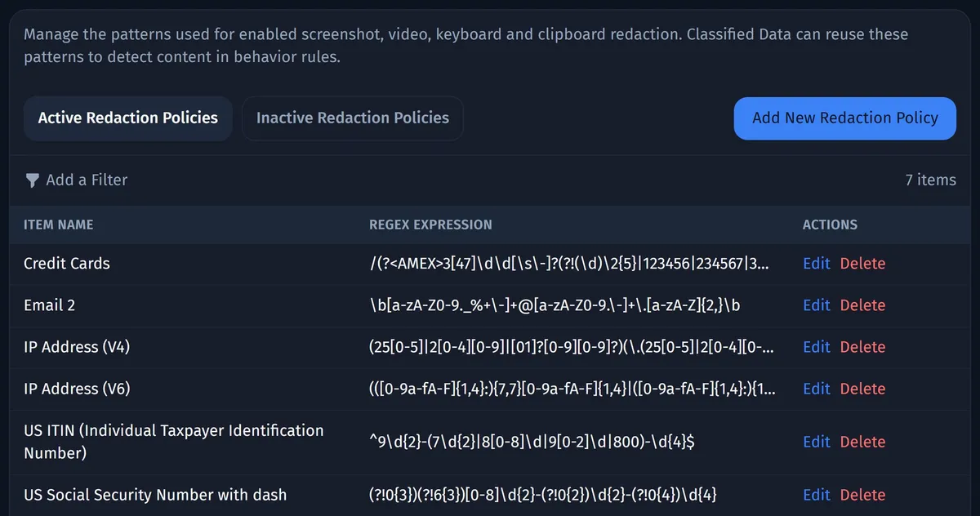Image resolution: width=980 pixels, height=516 pixels.
Task: Click the REGEX EXPRESSION column header
Action: (x=430, y=225)
